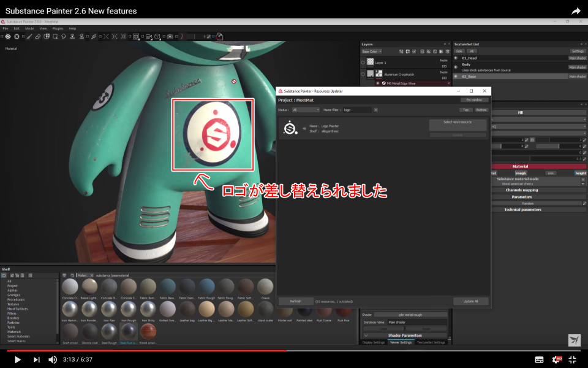The height and width of the screenshot is (368, 588).
Task: Toggle visibility of Aluminium Crosshatch layer
Action: [x=363, y=74]
